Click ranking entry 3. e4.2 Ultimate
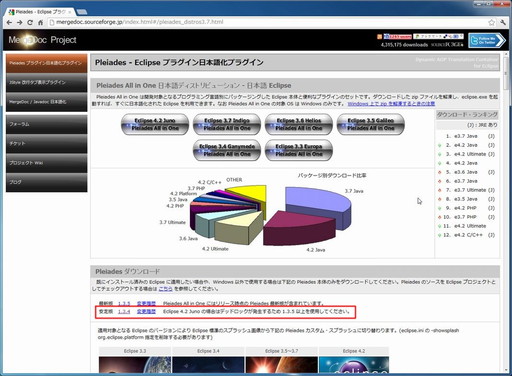The width and height of the screenshot is (512, 376). point(470,154)
